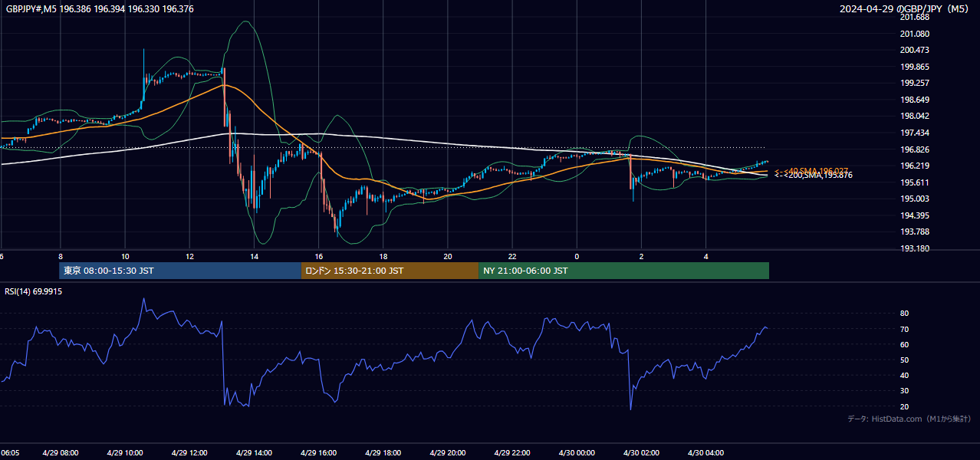Click price axis label 201.080

915,34
